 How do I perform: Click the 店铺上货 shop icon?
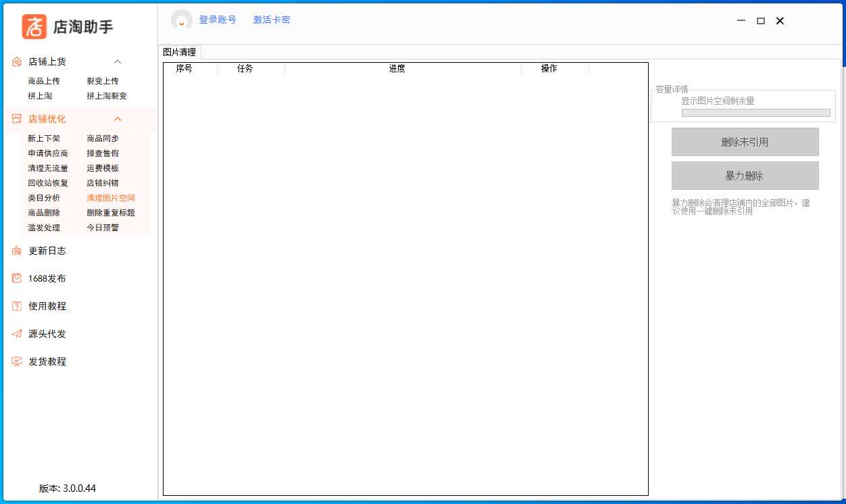click(x=18, y=62)
